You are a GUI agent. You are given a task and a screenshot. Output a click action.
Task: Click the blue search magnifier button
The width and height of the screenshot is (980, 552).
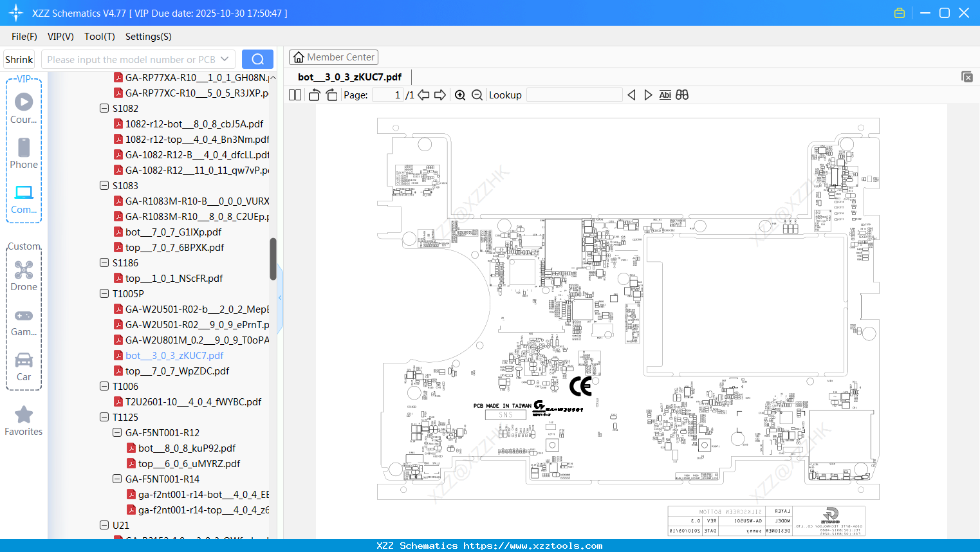257,59
